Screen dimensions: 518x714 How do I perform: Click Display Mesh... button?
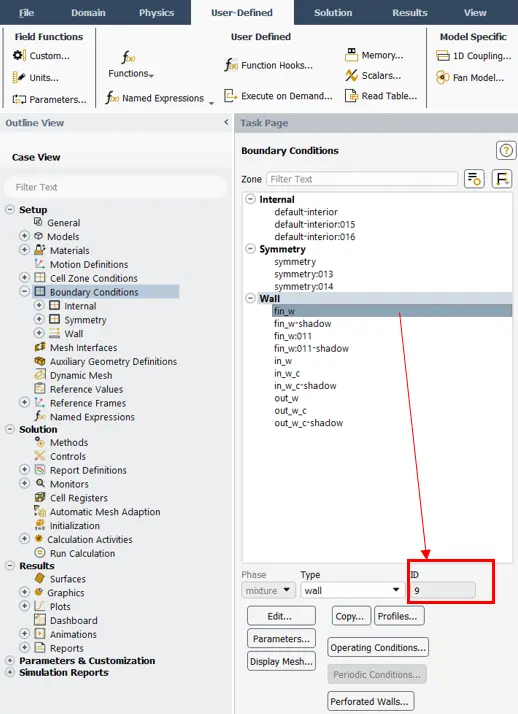click(x=281, y=661)
